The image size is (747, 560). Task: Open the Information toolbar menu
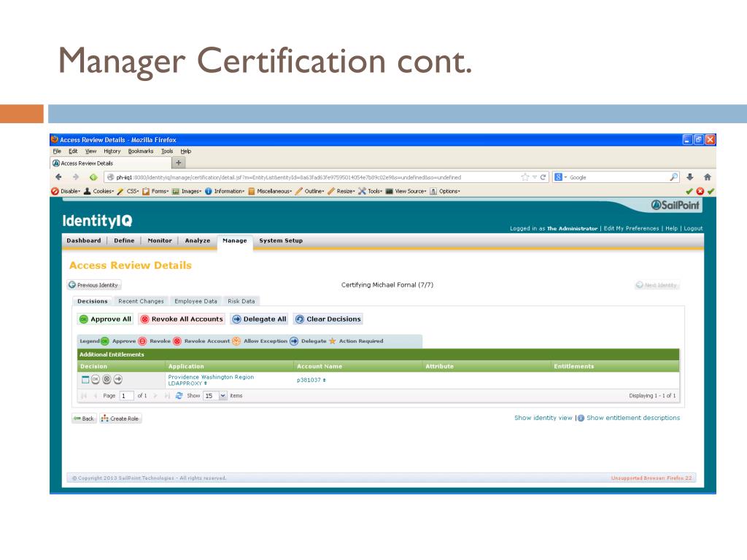pyautogui.click(x=225, y=191)
